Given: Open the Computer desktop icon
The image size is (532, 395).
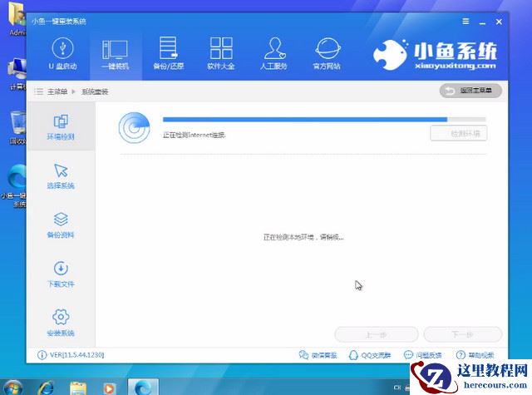Looking at the screenshot, I should point(17,75).
